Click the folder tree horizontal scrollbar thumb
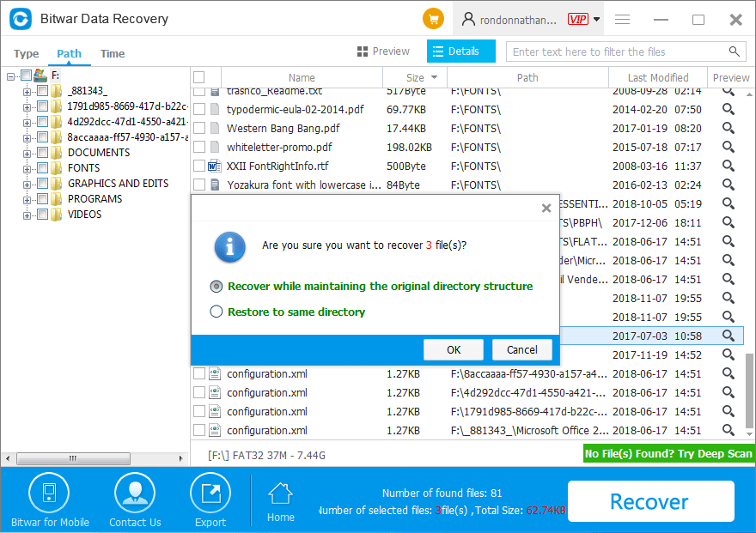Image resolution: width=756 pixels, height=533 pixels. coord(73,458)
